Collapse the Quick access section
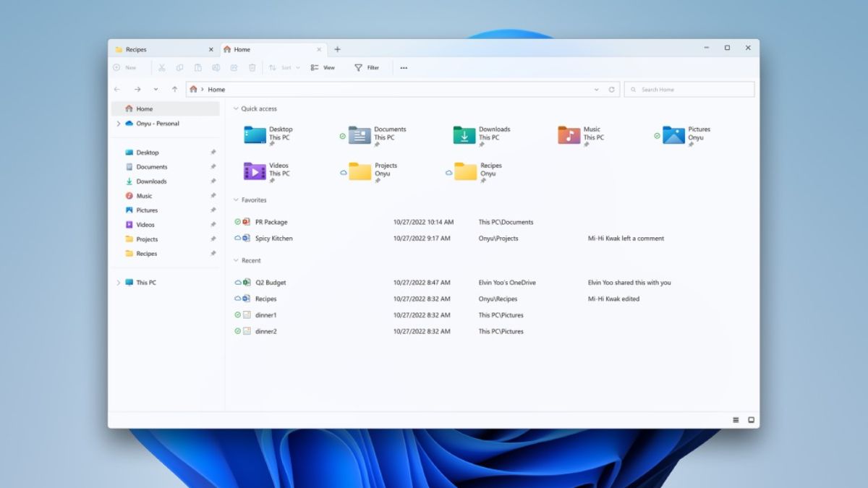The image size is (868, 488). click(237, 108)
